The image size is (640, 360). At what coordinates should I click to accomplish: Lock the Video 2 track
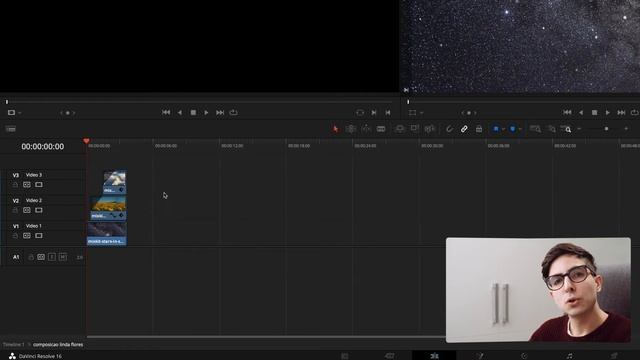tap(15, 210)
